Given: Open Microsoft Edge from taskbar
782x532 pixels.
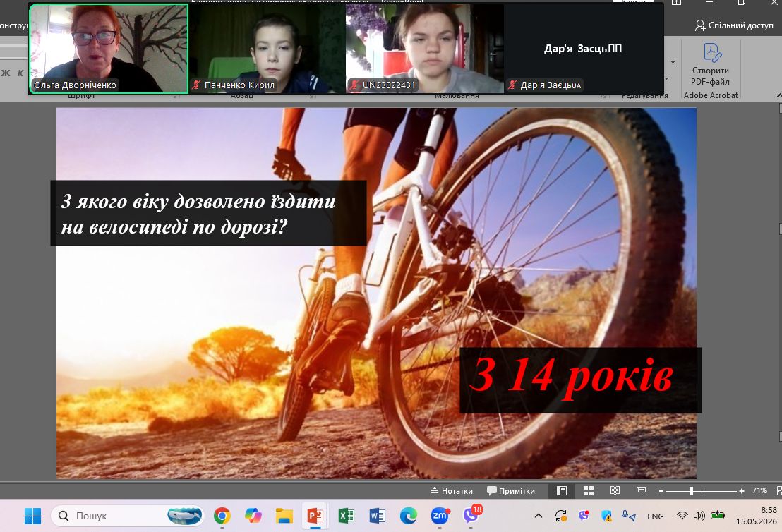Looking at the screenshot, I should (x=409, y=516).
